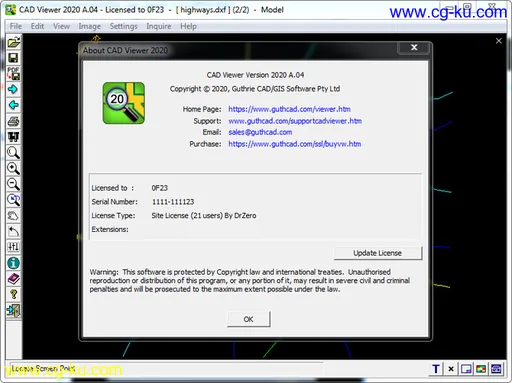Open the Help menu
The image size is (512, 383).
tap(188, 26)
